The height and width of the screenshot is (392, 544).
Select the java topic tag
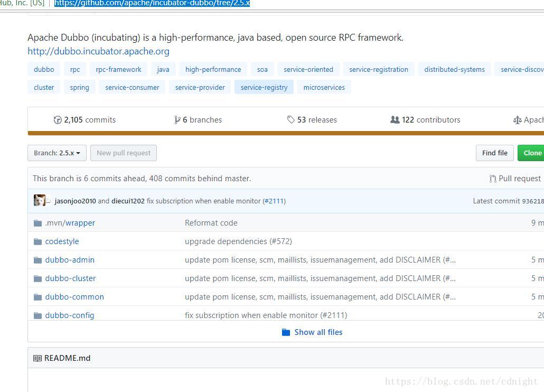(x=163, y=69)
